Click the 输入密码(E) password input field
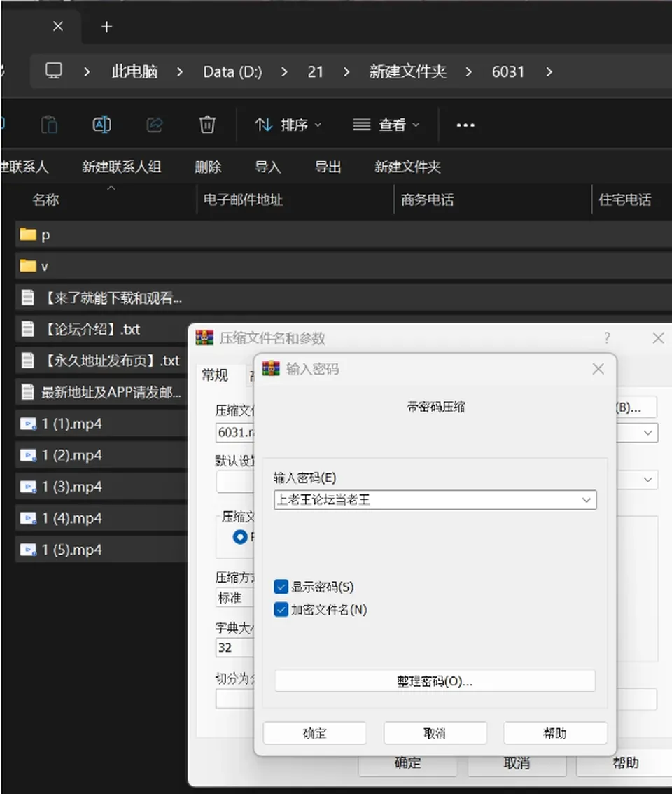This screenshot has width=672, height=794. (x=435, y=500)
